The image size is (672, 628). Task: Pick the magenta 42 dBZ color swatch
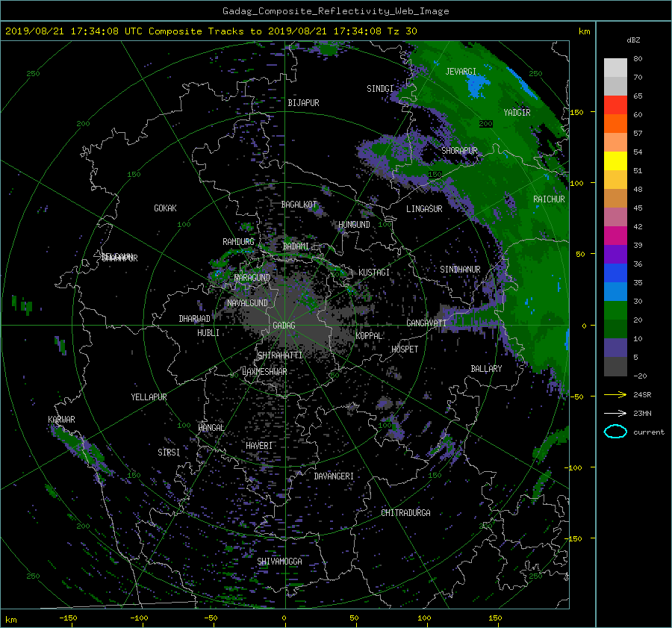click(x=615, y=235)
